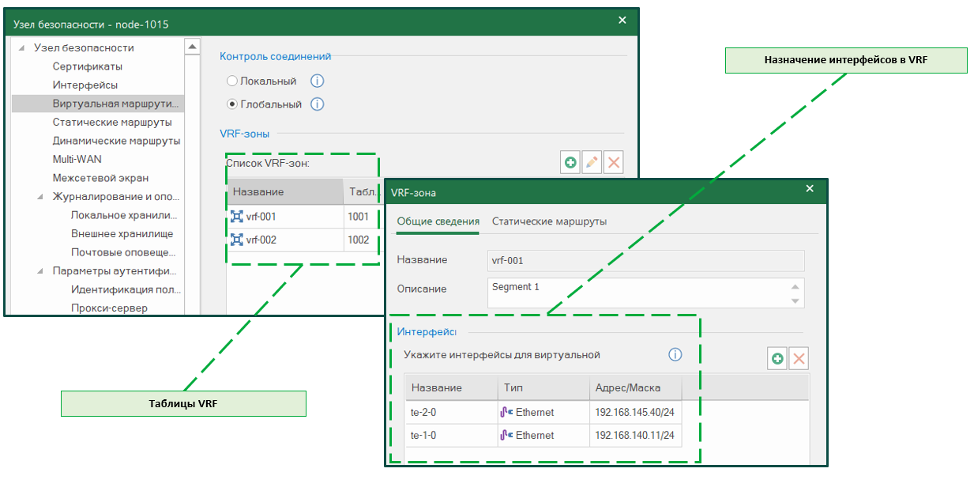Click the add VRF zone button
Viewport: 974px width, 477px height.
click(x=570, y=162)
